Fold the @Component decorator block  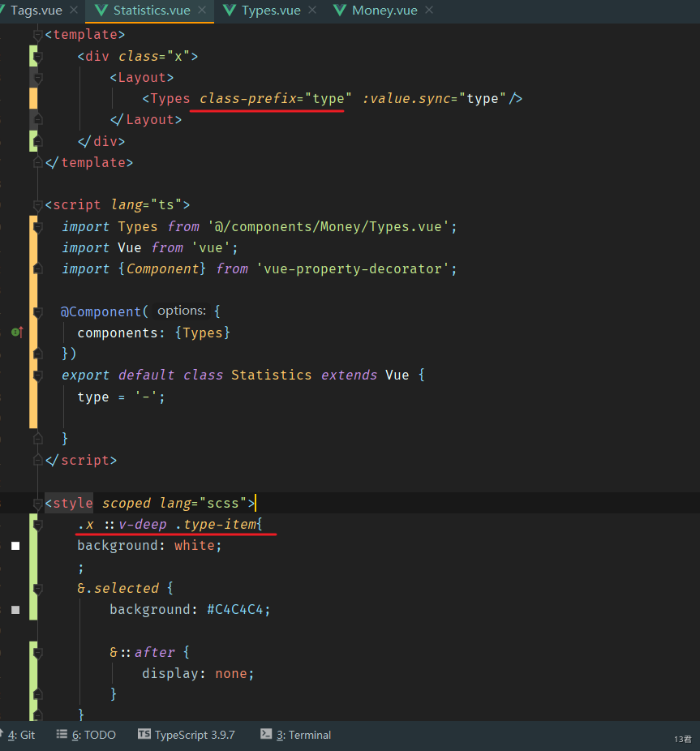pyautogui.click(x=37, y=312)
